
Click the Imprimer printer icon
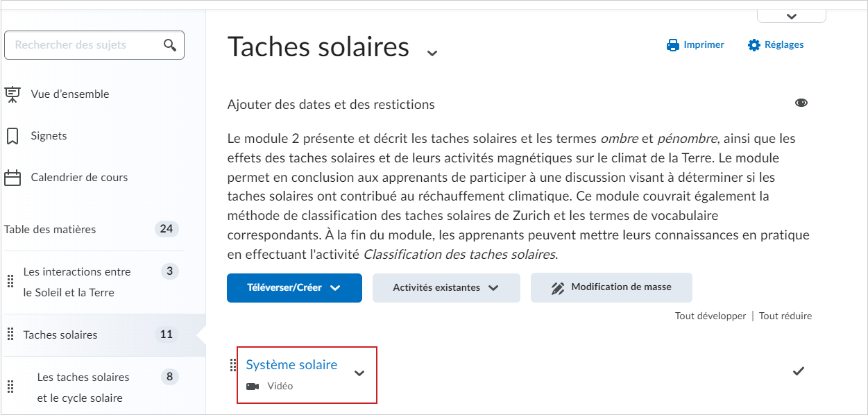672,45
